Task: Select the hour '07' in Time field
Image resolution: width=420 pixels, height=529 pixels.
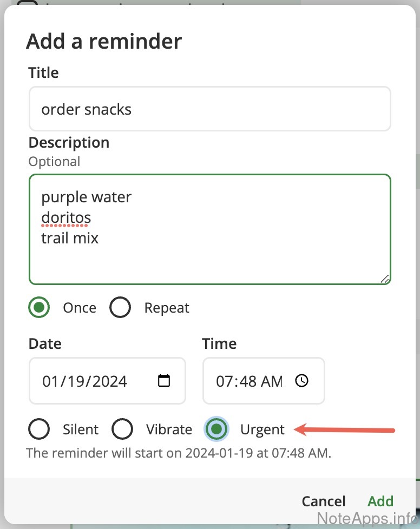Action: (x=224, y=381)
